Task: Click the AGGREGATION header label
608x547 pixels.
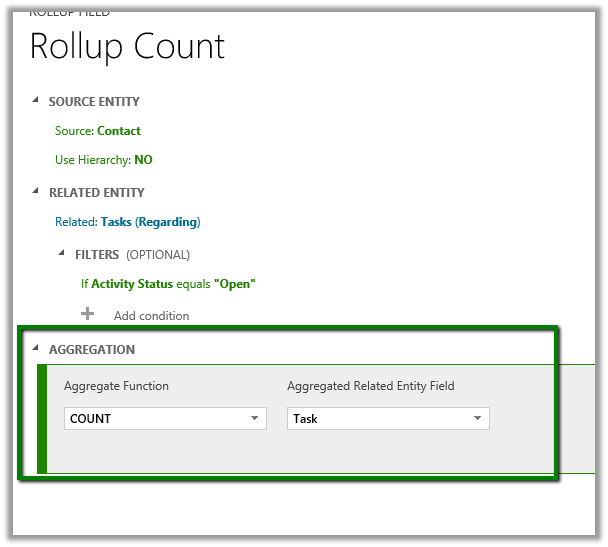Action: click(92, 350)
